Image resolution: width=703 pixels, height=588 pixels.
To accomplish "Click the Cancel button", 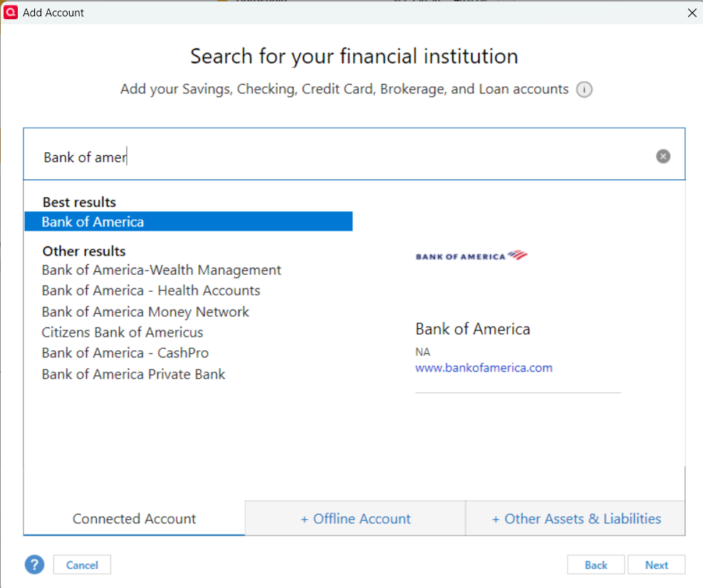I will (82, 565).
